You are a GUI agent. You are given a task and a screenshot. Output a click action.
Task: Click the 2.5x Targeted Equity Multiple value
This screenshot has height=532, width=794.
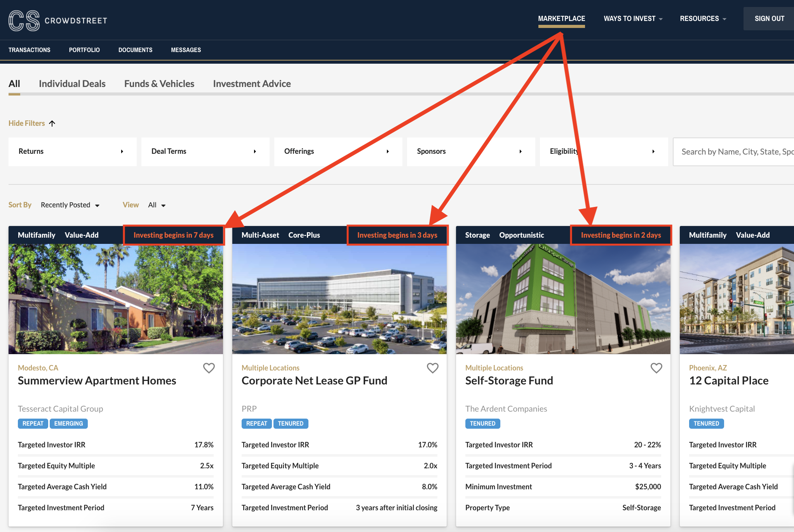(x=207, y=466)
